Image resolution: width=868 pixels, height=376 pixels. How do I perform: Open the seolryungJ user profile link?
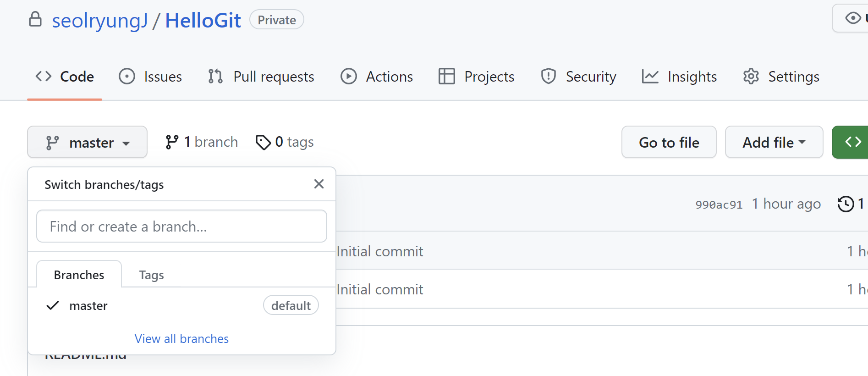tap(99, 20)
